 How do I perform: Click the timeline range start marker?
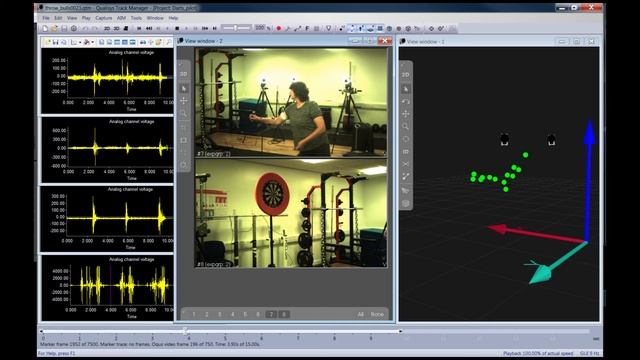coord(41,331)
